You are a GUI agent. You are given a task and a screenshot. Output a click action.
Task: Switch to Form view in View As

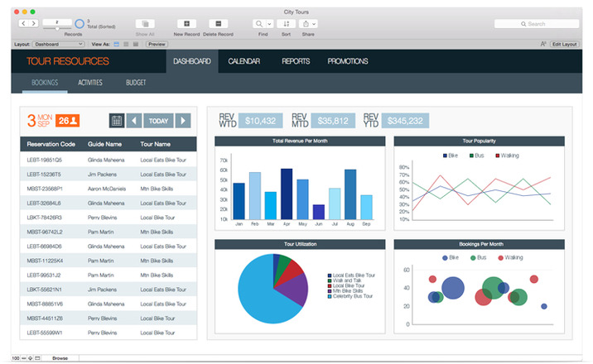[x=117, y=44]
